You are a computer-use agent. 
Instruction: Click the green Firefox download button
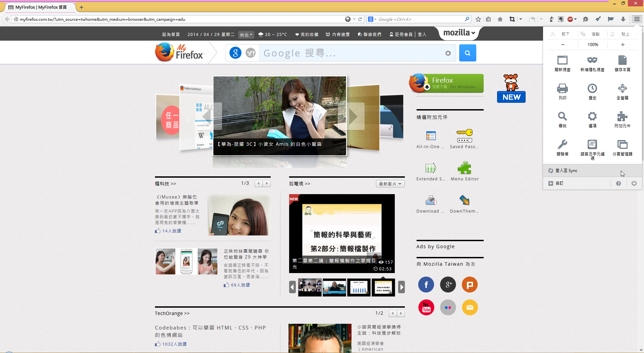click(x=446, y=83)
